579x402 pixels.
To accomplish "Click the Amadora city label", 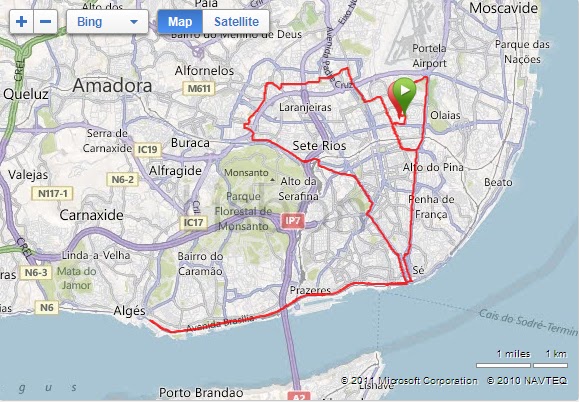I will pyautogui.click(x=112, y=86).
